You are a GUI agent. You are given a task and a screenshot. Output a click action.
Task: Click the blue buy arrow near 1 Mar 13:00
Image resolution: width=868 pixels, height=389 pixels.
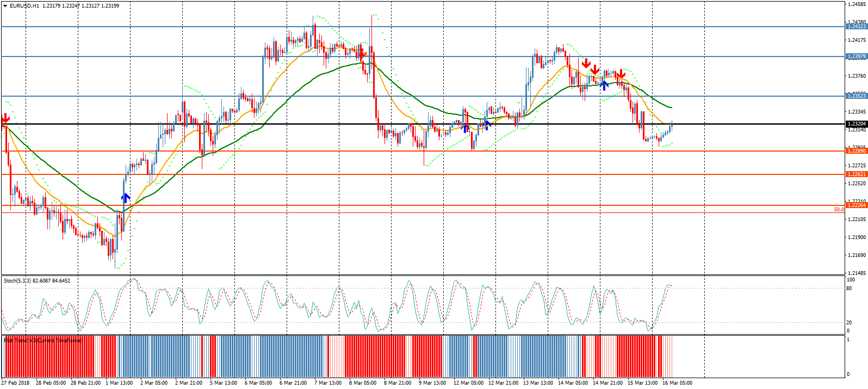(126, 198)
